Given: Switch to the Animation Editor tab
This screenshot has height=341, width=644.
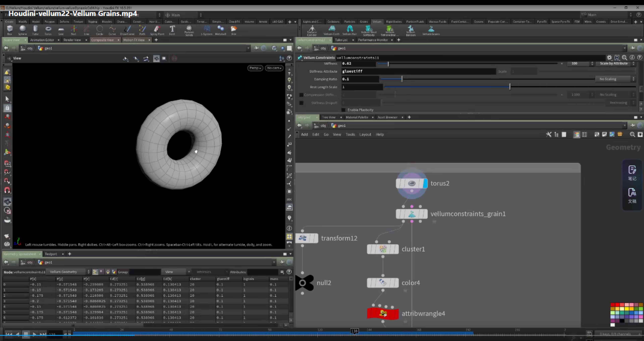Looking at the screenshot, I should 42,40.
